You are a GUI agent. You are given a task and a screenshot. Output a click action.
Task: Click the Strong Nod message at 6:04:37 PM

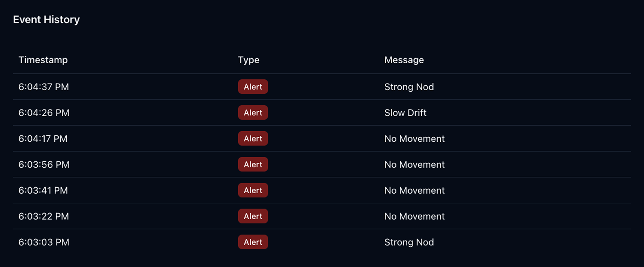click(x=409, y=87)
